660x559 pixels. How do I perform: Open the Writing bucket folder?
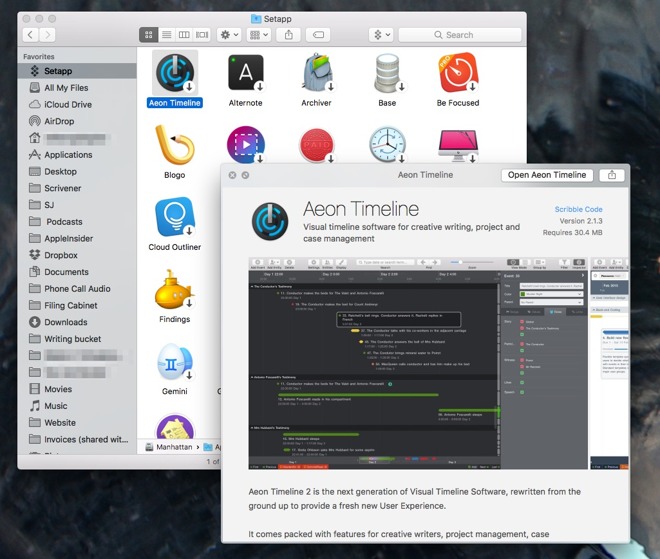point(77,339)
